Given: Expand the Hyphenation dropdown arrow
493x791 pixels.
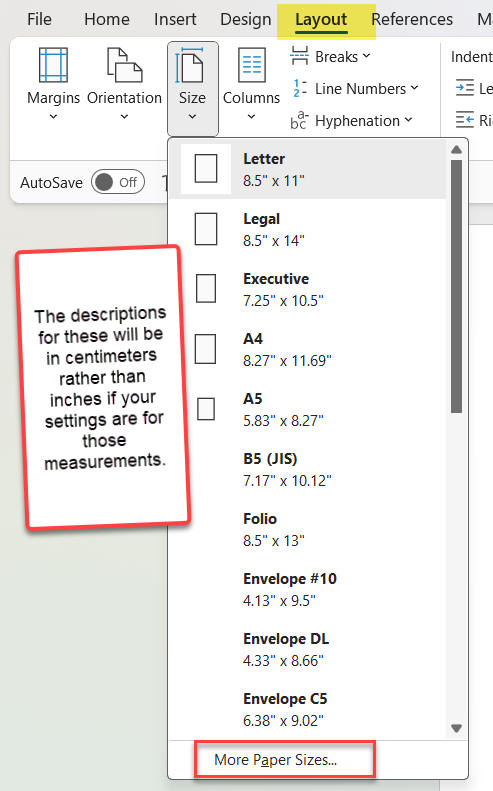Looking at the screenshot, I should coord(408,120).
